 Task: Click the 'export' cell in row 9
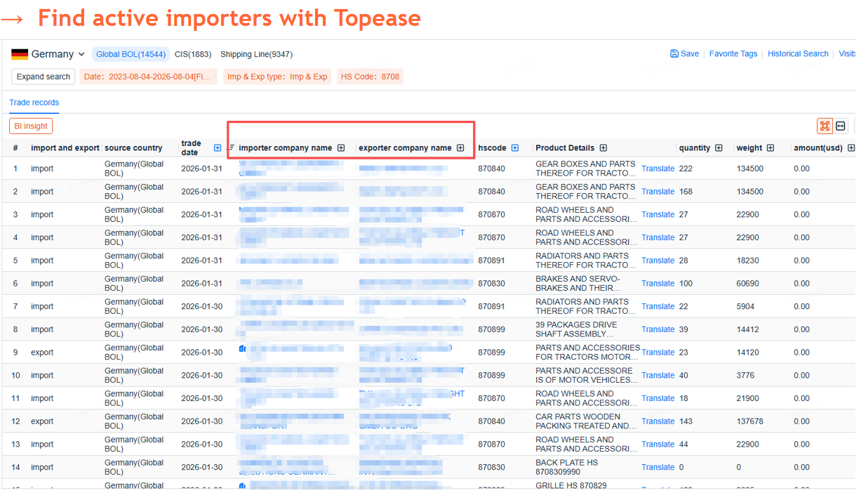[42, 353]
